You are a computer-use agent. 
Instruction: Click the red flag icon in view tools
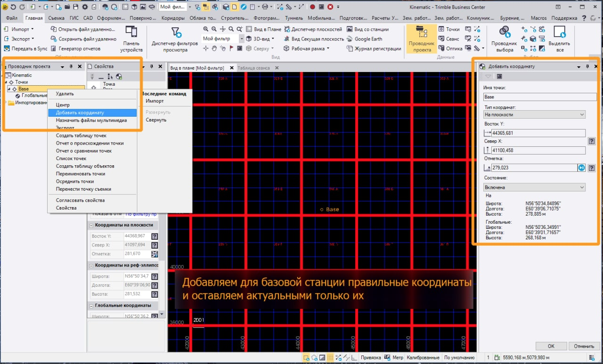(231, 49)
